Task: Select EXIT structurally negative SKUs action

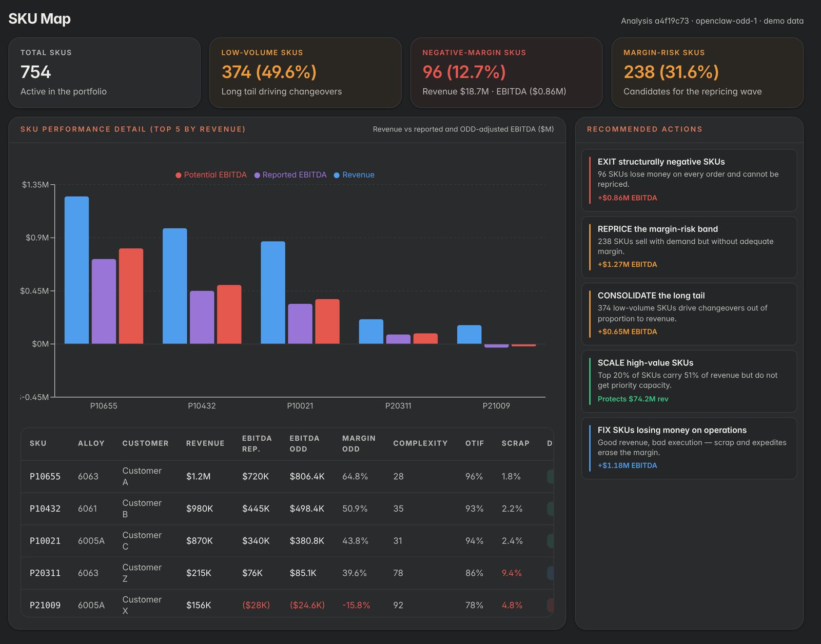Action: 689,180
